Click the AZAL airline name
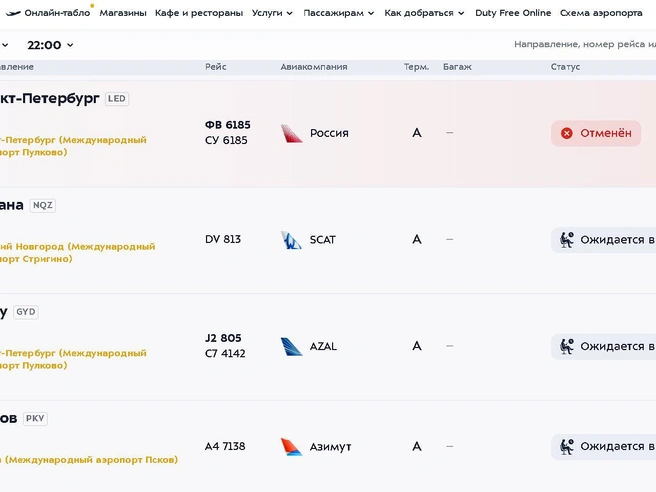Viewport: 656px width, 492px height. [x=323, y=347]
